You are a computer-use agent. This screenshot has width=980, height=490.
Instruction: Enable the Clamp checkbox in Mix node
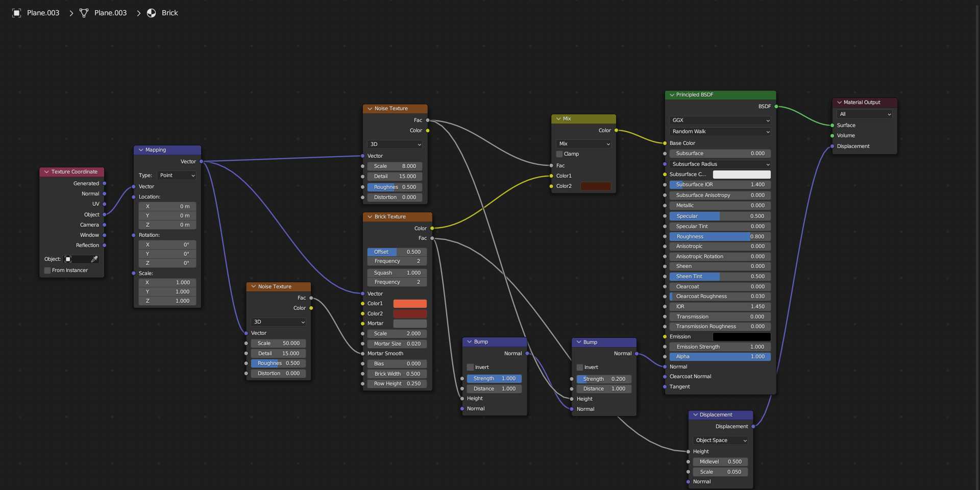[559, 154]
